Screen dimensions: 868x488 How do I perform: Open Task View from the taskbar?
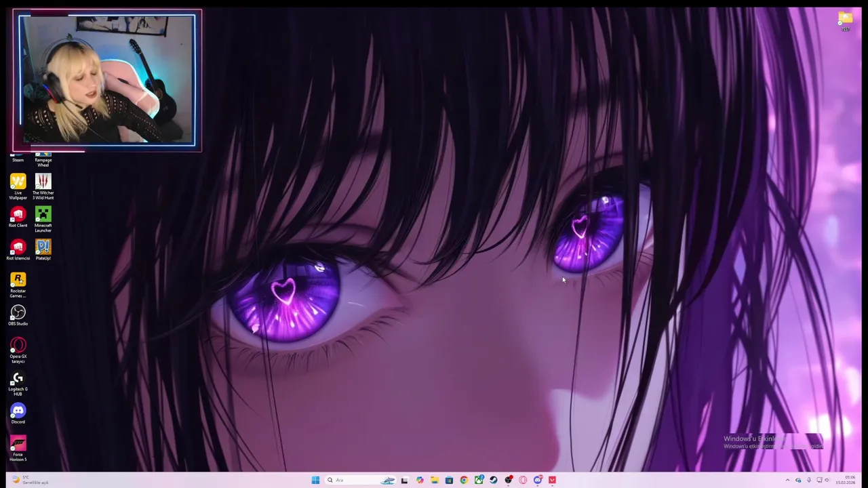(x=404, y=480)
